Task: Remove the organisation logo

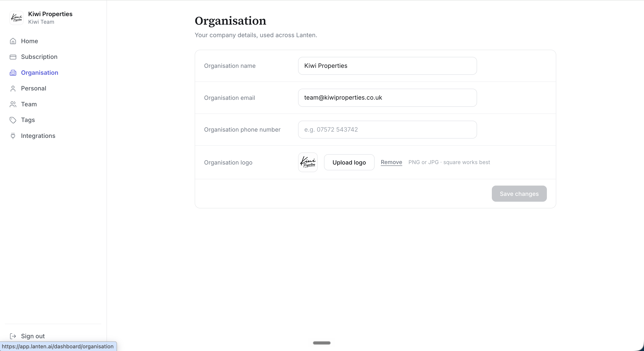Action: click(391, 162)
